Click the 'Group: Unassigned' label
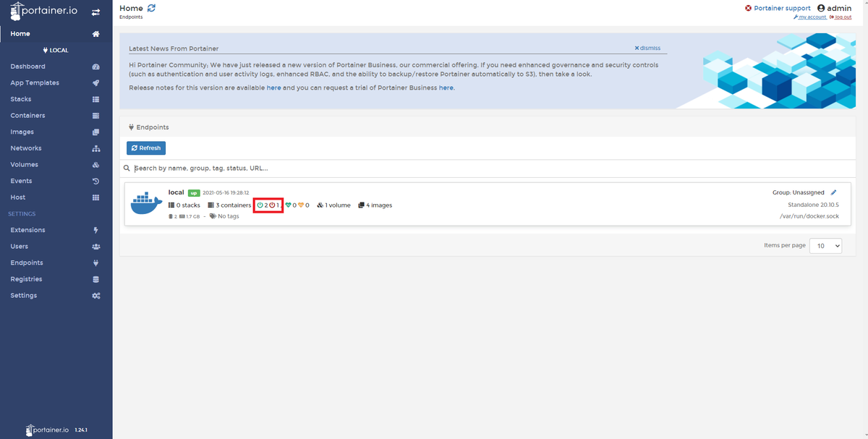The height and width of the screenshot is (439, 868). 799,192
